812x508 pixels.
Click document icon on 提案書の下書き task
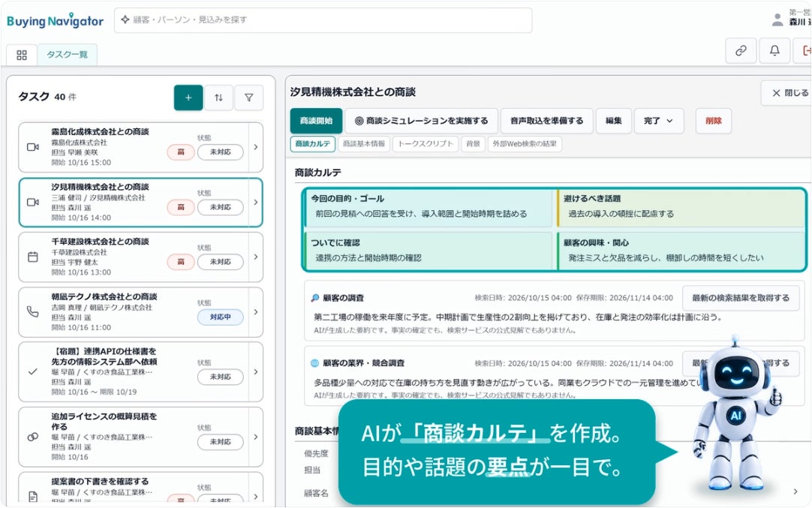[32, 497]
